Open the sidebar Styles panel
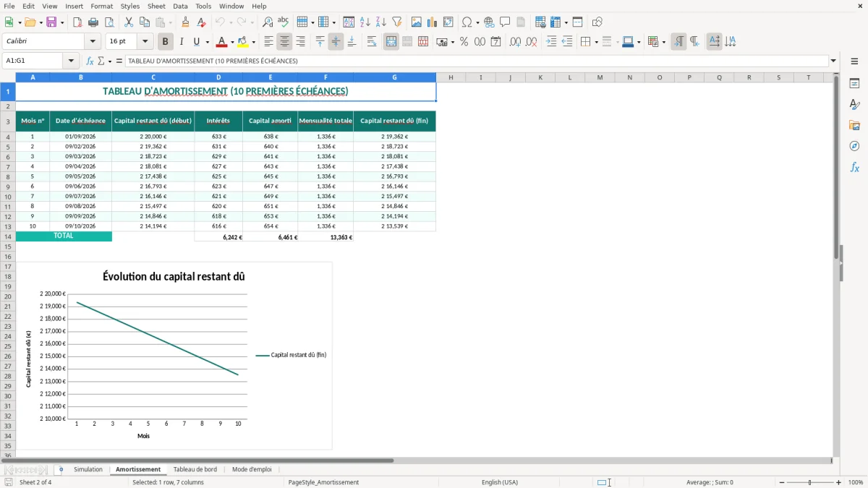 (x=854, y=105)
